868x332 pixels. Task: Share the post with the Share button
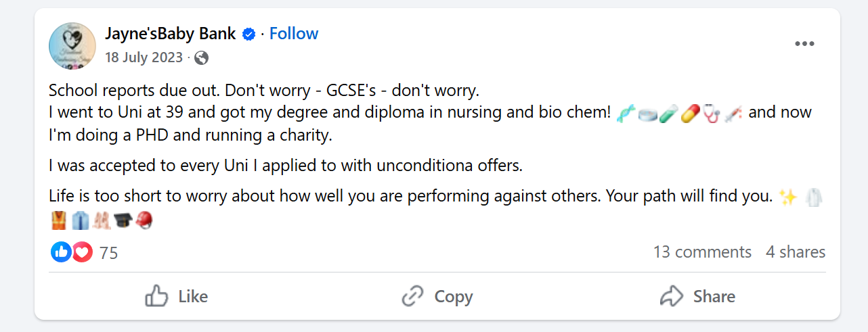click(x=697, y=296)
